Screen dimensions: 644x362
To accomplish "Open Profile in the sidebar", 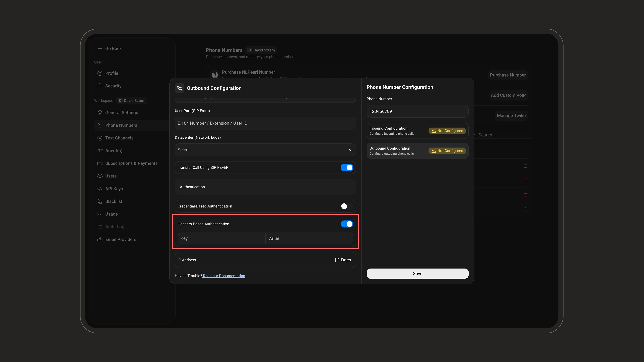I will coord(111,73).
